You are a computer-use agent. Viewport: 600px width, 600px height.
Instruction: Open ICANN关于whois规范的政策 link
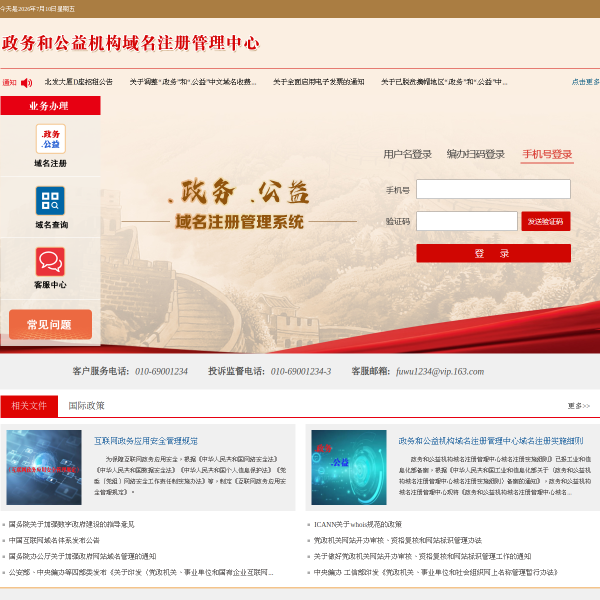pos(358,524)
